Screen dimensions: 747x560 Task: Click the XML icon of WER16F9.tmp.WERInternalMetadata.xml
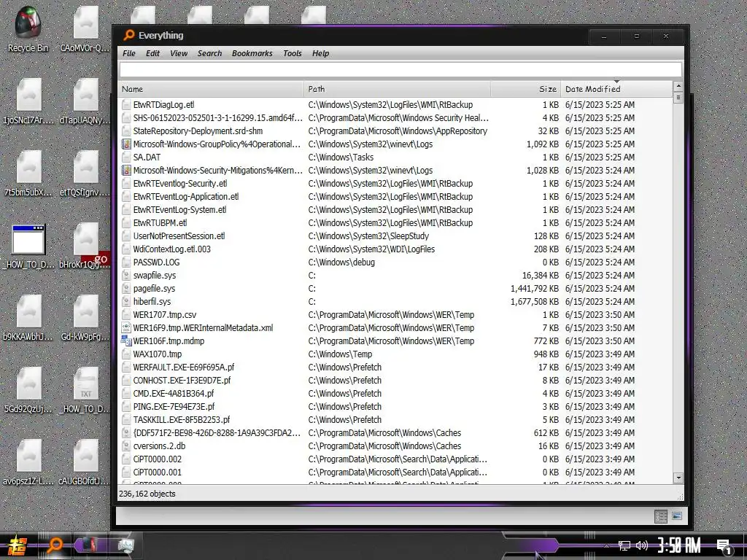pyautogui.click(x=126, y=327)
